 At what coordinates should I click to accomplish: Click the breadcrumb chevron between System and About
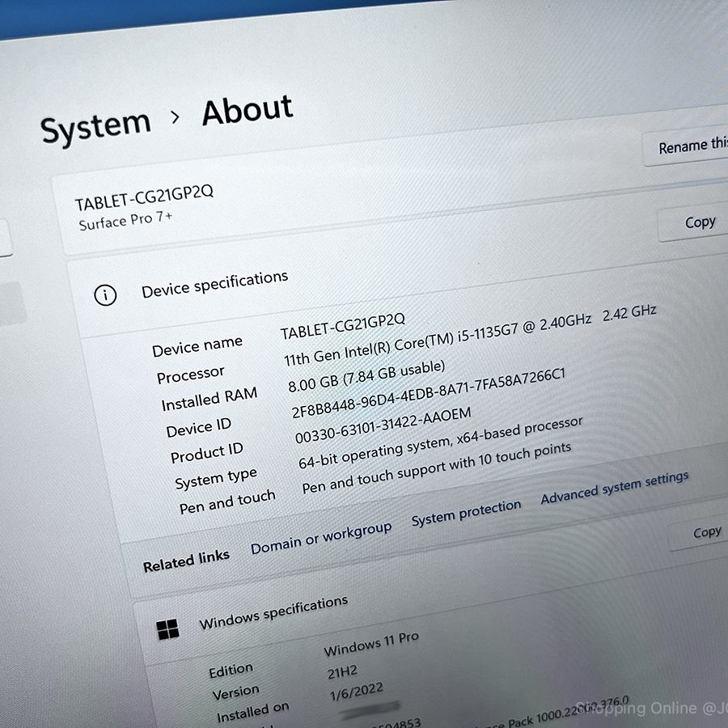tap(175, 117)
